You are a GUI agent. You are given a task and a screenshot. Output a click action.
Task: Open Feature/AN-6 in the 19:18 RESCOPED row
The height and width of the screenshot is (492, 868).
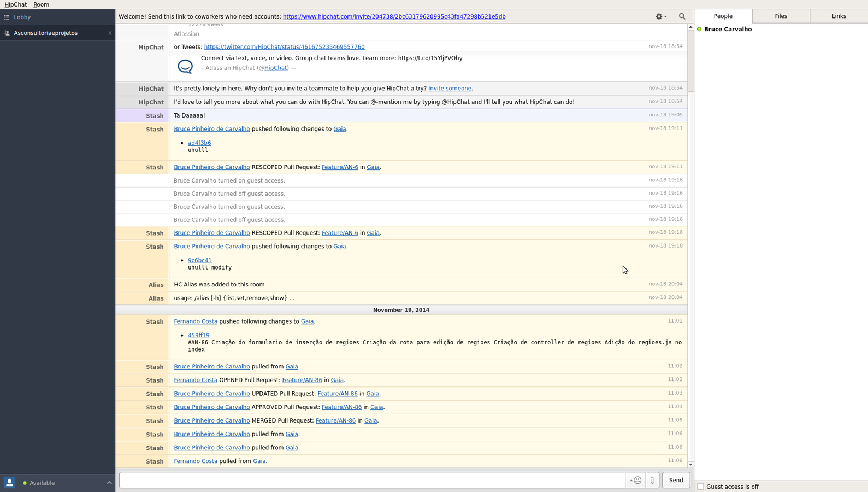point(340,233)
